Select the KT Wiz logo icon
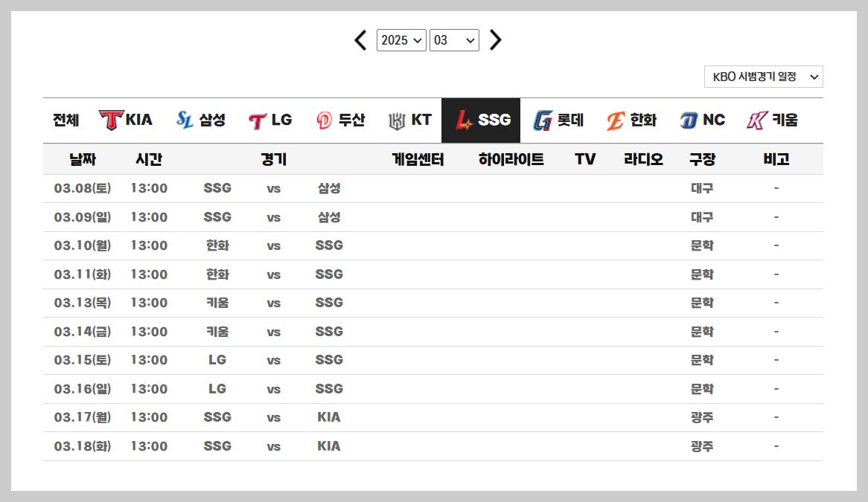Image resolution: width=868 pixels, height=502 pixels. click(x=395, y=119)
